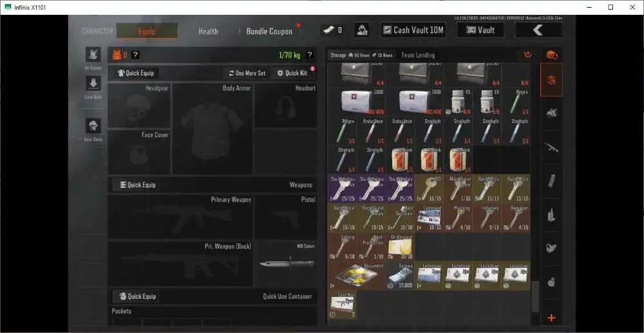Select the lone item in last storage row
644x333 pixels.
click(342, 305)
